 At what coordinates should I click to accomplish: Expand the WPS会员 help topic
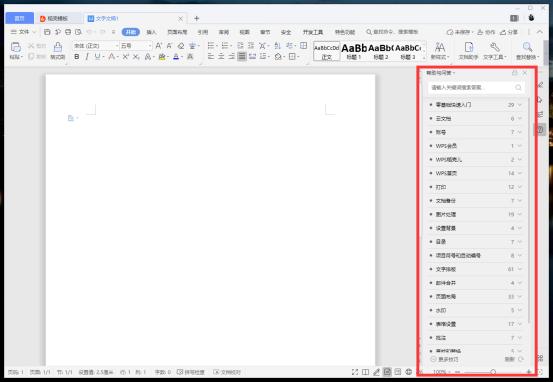(x=475, y=146)
